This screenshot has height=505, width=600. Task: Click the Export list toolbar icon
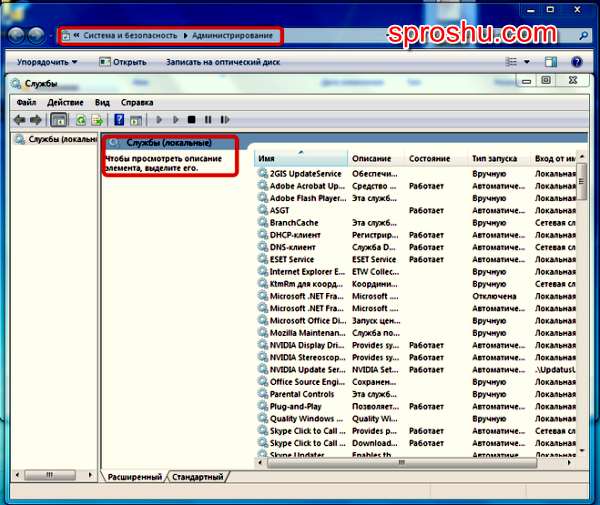tap(97, 120)
